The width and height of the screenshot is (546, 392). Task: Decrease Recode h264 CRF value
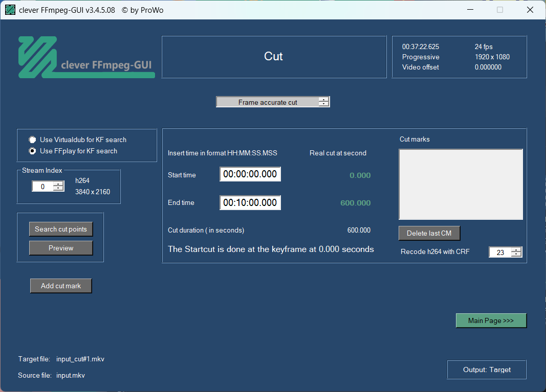pos(516,254)
